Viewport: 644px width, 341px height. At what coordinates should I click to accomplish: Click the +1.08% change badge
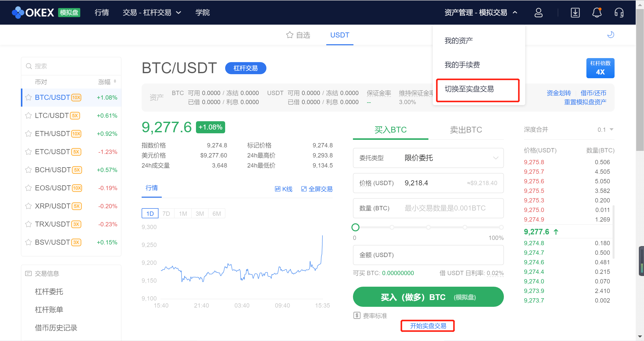pyautogui.click(x=210, y=127)
